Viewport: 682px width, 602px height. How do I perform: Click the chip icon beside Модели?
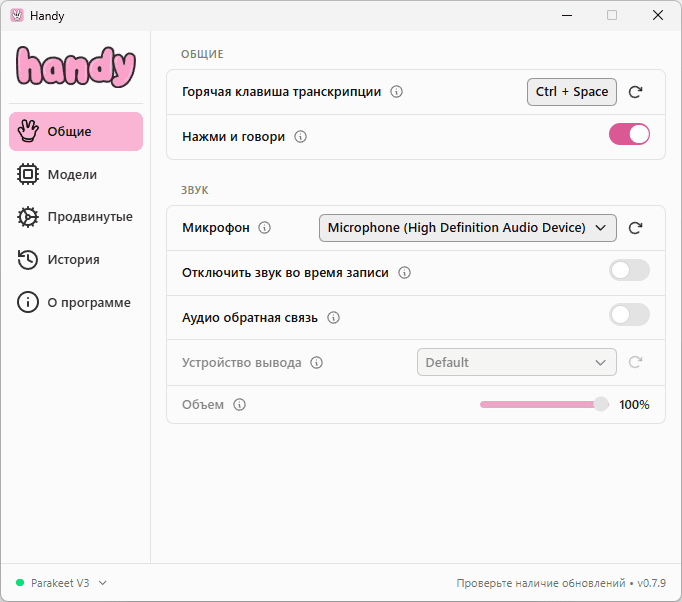[28, 174]
